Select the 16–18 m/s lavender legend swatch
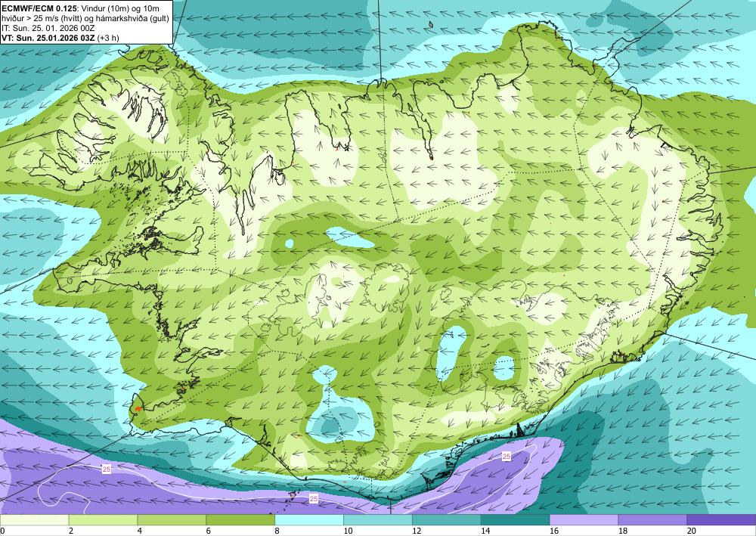 pos(584,520)
